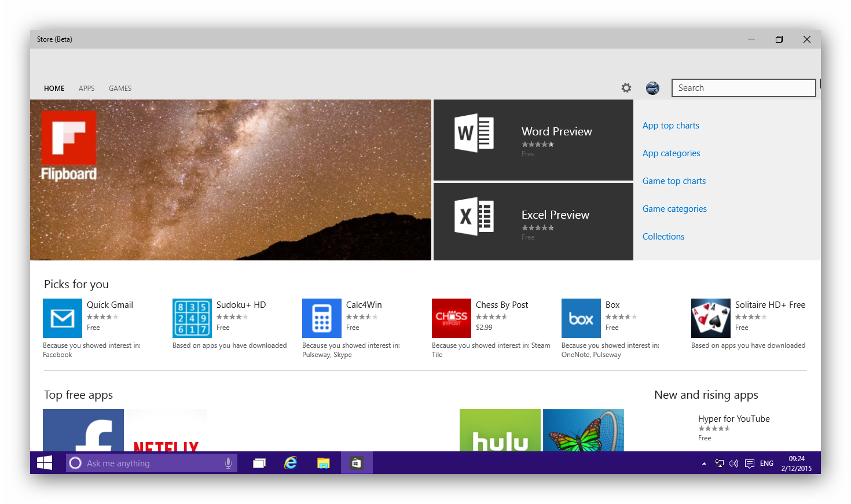Open the Store settings gear icon
Image resolution: width=851 pixels, height=504 pixels.
626,88
